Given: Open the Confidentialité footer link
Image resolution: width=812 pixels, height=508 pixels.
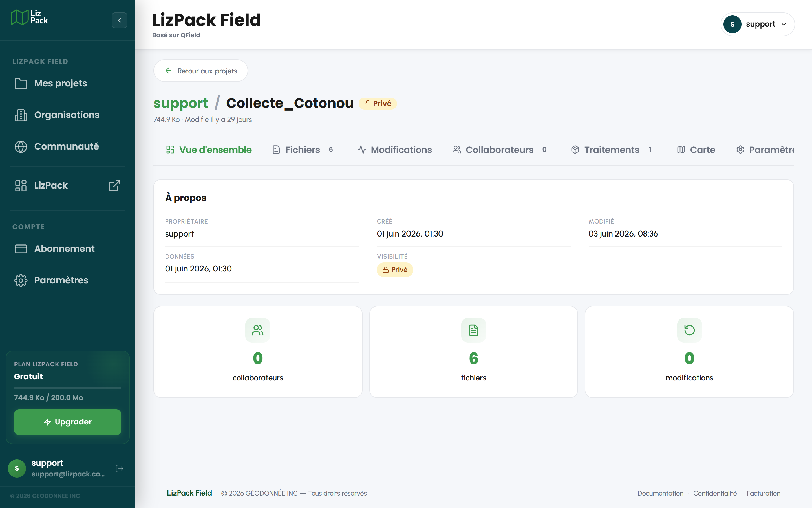Looking at the screenshot, I should tap(715, 493).
